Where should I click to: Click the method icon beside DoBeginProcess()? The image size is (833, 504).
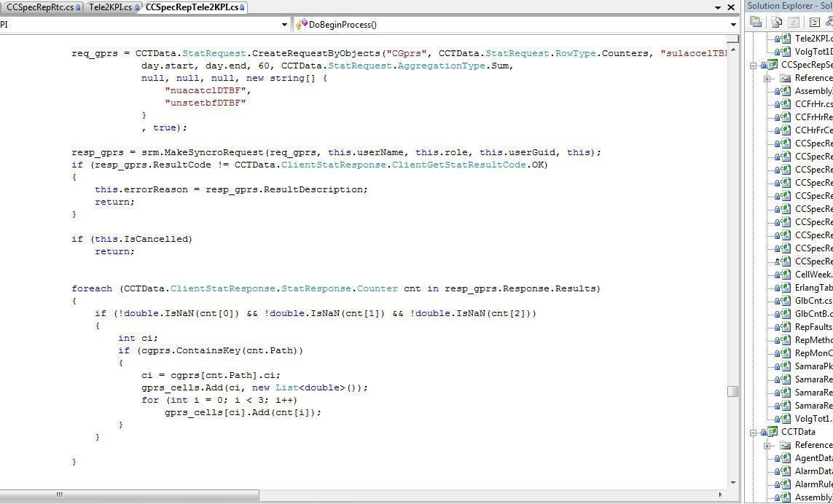[x=302, y=25]
